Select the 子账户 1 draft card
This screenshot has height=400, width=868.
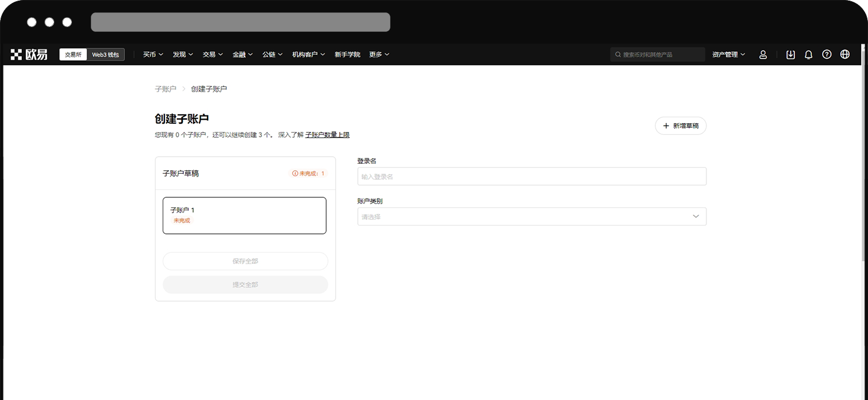[244, 215]
